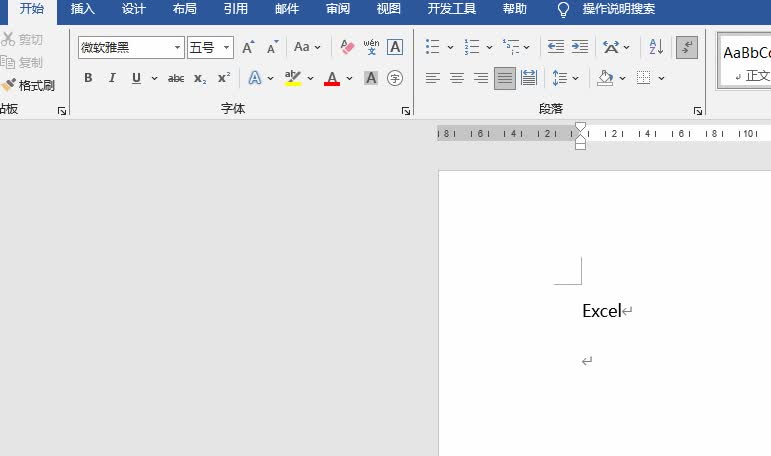Image resolution: width=771 pixels, height=456 pixels.
Task: Expand font color dropdown arrow
Action: pyautogui.click(x=349, y=78)
